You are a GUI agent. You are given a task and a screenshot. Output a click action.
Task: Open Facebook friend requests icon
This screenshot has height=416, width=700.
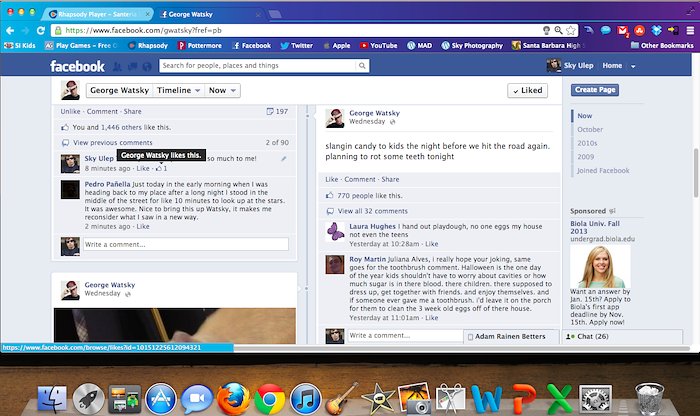tap(117, 67)
